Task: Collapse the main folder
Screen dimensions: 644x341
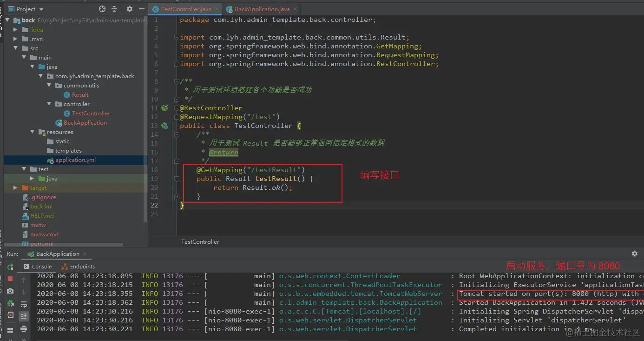Action: (24, 57)
